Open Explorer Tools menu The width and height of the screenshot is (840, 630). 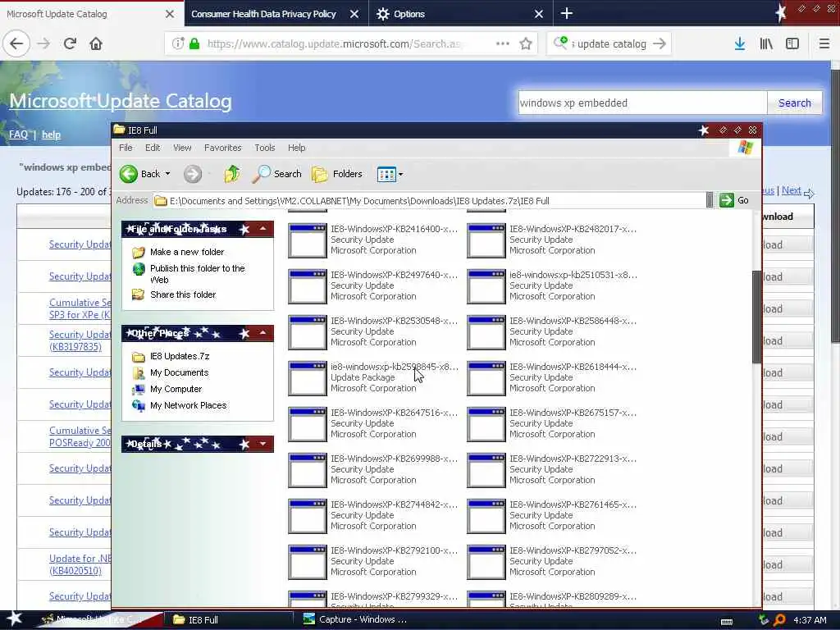(x=265, y=148)
